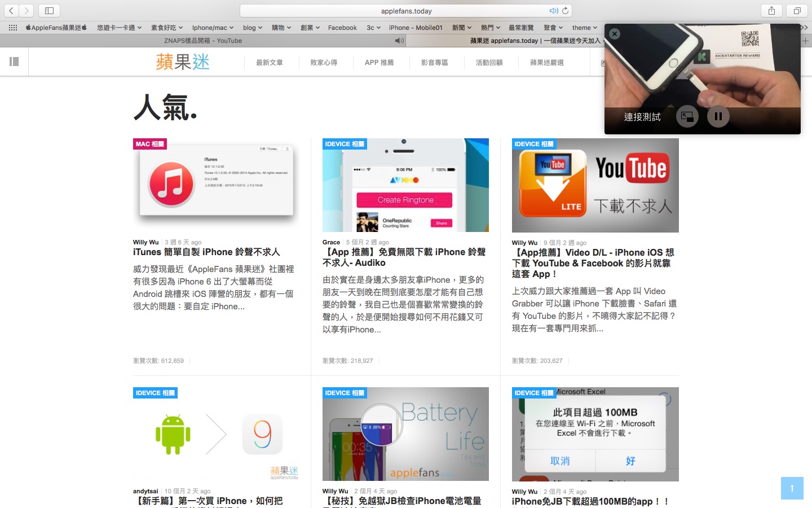Open the AppleFans蘋果迷 bookmark
Screen dimensions: 812x508
coord(56,28)
